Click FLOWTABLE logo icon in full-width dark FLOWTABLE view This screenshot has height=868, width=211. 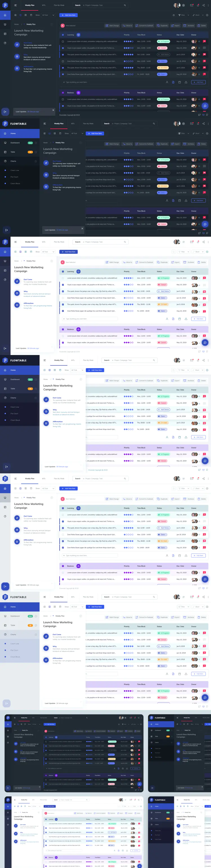(x=5, y=124)
